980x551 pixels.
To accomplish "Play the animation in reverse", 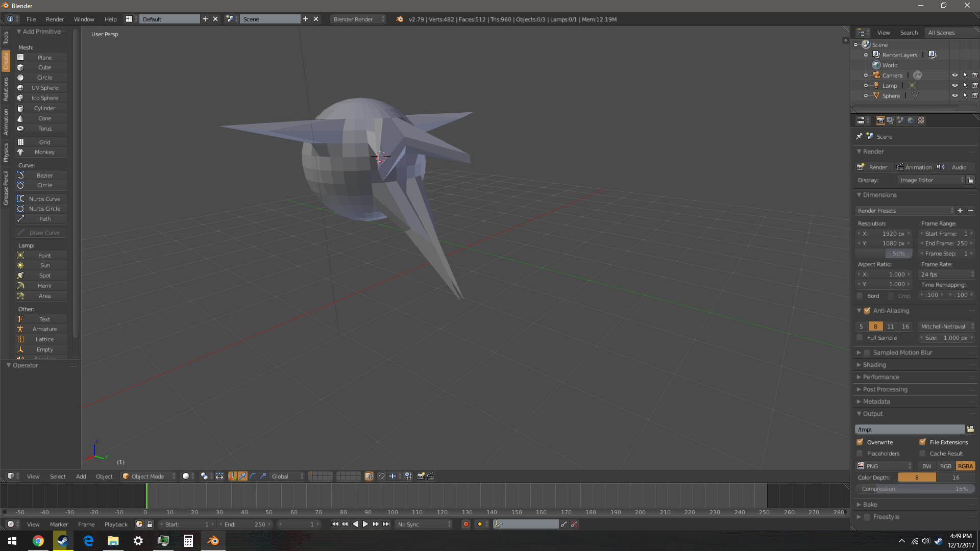I will [x=355, y=524].
